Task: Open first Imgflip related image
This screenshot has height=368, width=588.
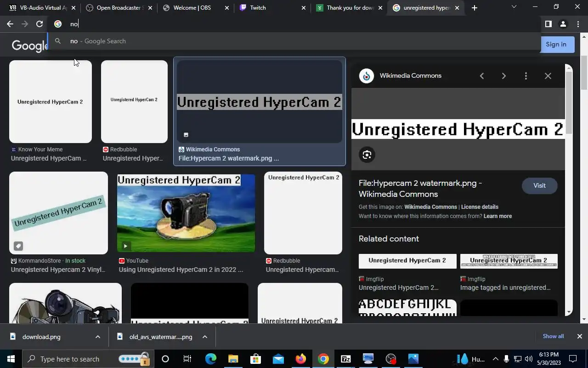Action: (x=407, y=261)
